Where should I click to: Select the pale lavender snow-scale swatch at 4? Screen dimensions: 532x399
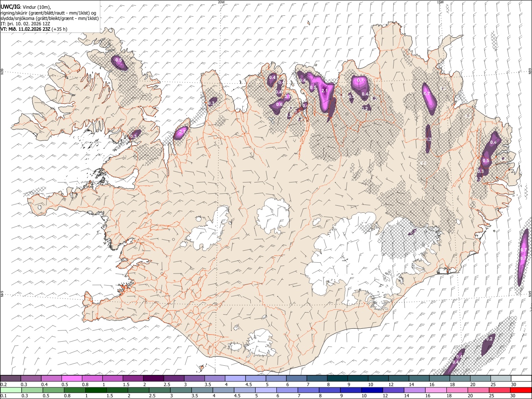click(x=235, y=378)
